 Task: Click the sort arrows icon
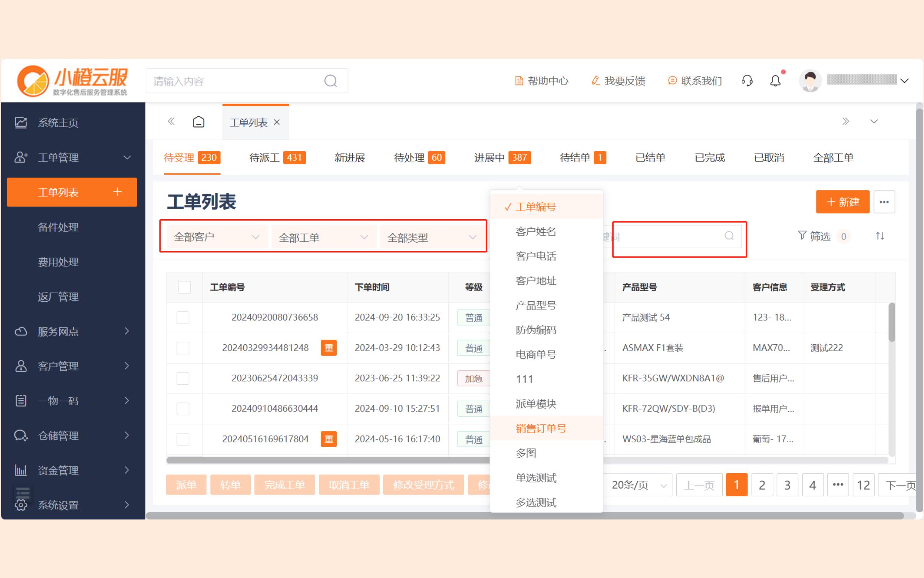point(880,236)
